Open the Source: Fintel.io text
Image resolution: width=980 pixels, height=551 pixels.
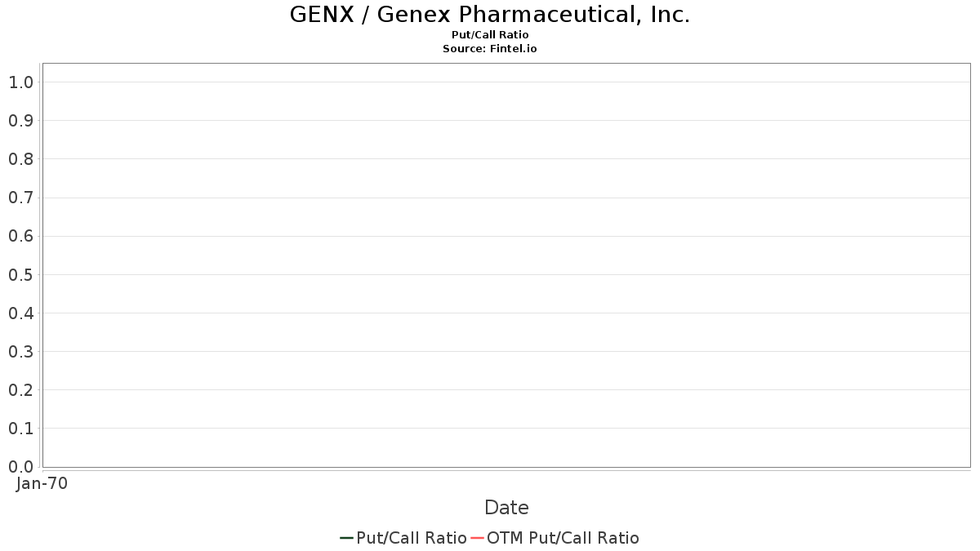(x=490, y=49)
